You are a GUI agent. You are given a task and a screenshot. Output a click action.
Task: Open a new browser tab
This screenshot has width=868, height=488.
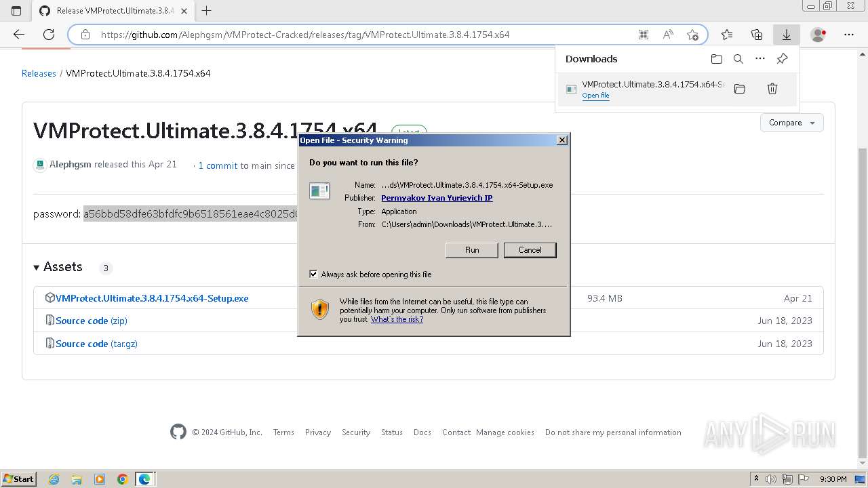coord(207,11)
